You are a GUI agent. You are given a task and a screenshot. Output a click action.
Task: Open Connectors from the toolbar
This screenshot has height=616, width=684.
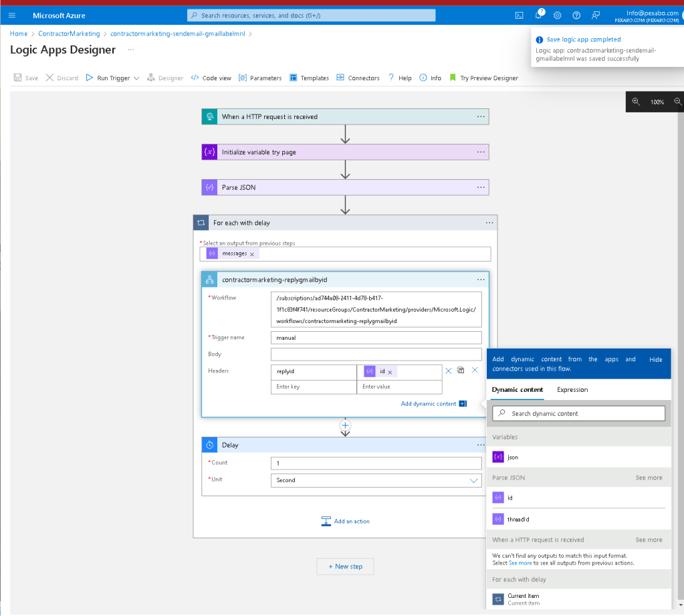[x=358, y=78]
